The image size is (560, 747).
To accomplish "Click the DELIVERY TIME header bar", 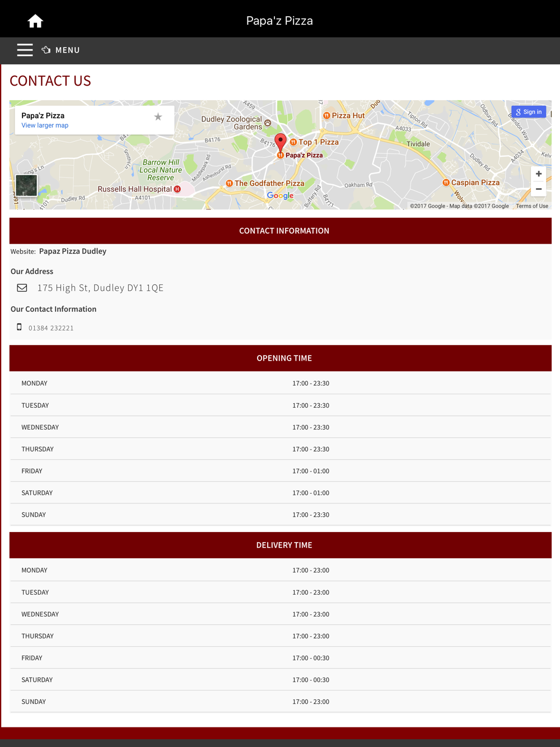I will pos(281,545).
